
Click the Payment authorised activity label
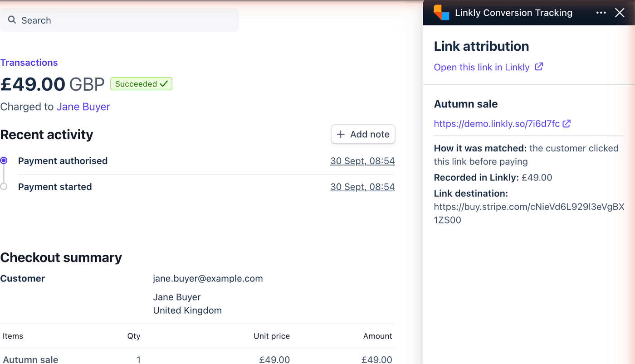pyautogui.click(x=63, y=161)
